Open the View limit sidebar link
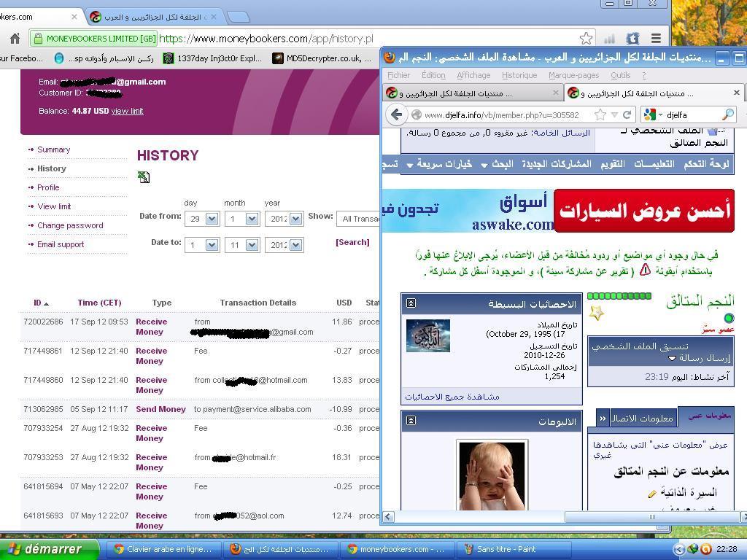 (x=54, y=206)
